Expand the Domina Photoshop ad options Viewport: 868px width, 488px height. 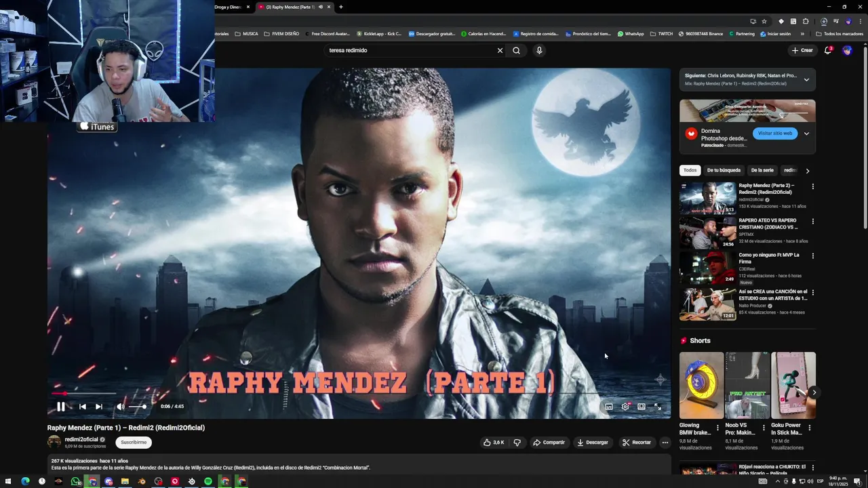(x=806, y=134)
